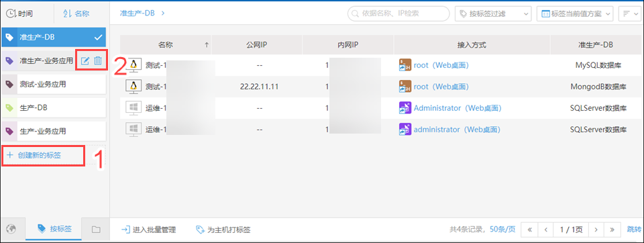The image size is (644, 243).
Task: Sort tag list by 名称
Action: click(76, 13)
